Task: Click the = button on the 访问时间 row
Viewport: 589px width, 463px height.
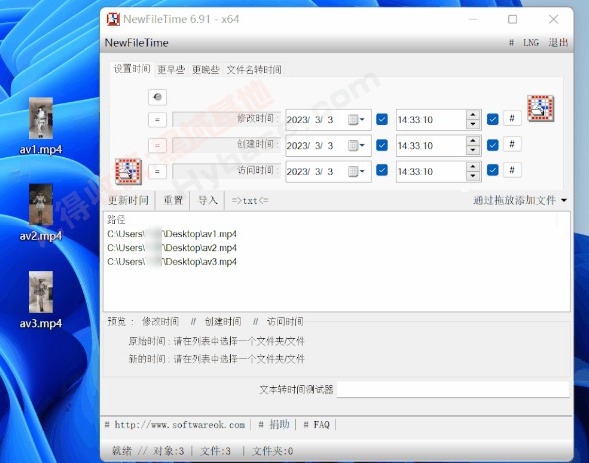Action: (x=157, y=172)
